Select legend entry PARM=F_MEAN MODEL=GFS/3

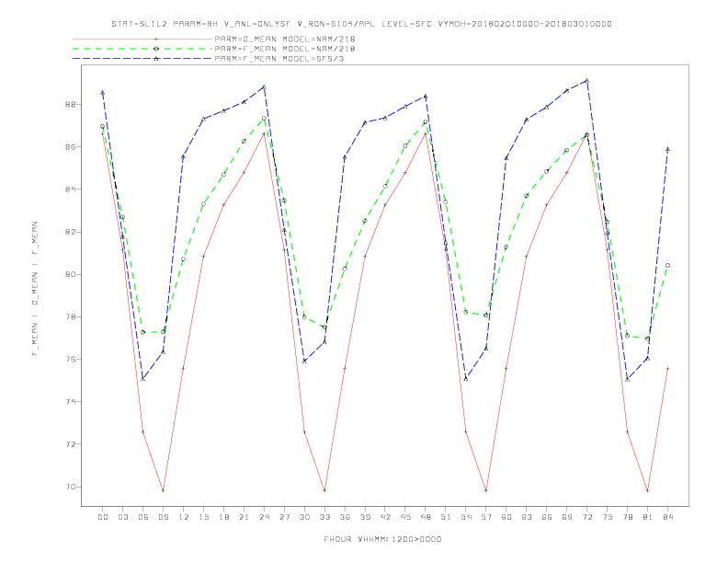coord(279,59)
